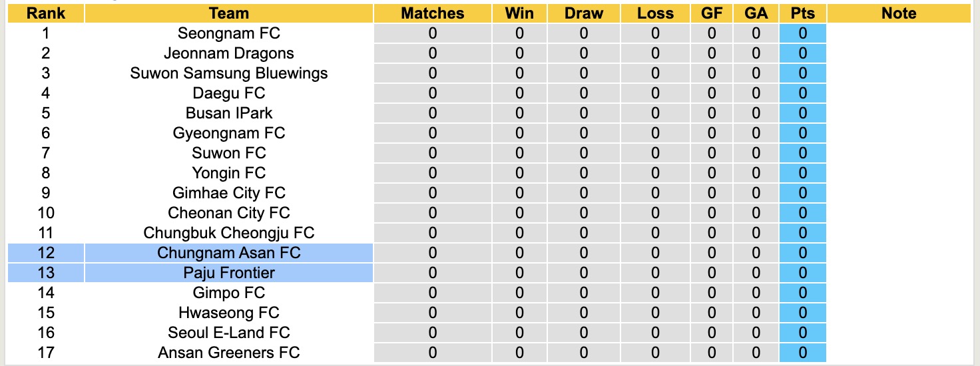Click the Draw column header
The image size is (980, 366).
pyautogui.click(x=583, y=13)
